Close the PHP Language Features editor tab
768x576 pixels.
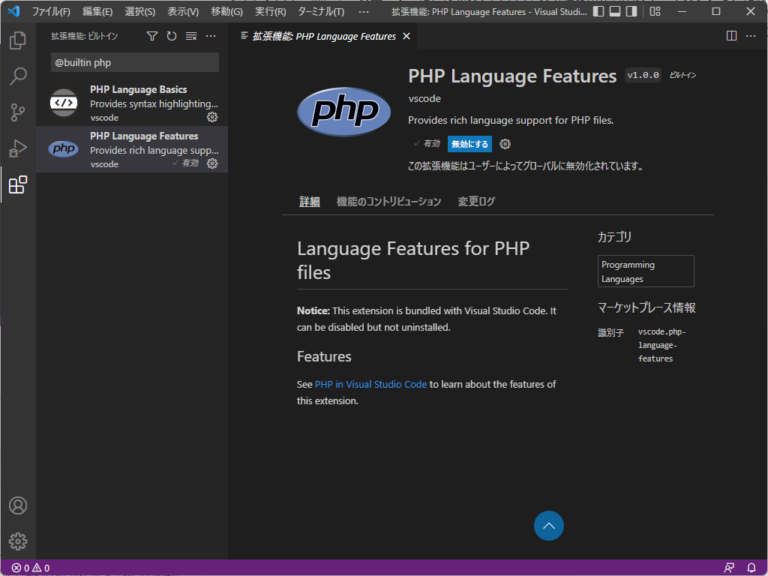coord(406,36)
